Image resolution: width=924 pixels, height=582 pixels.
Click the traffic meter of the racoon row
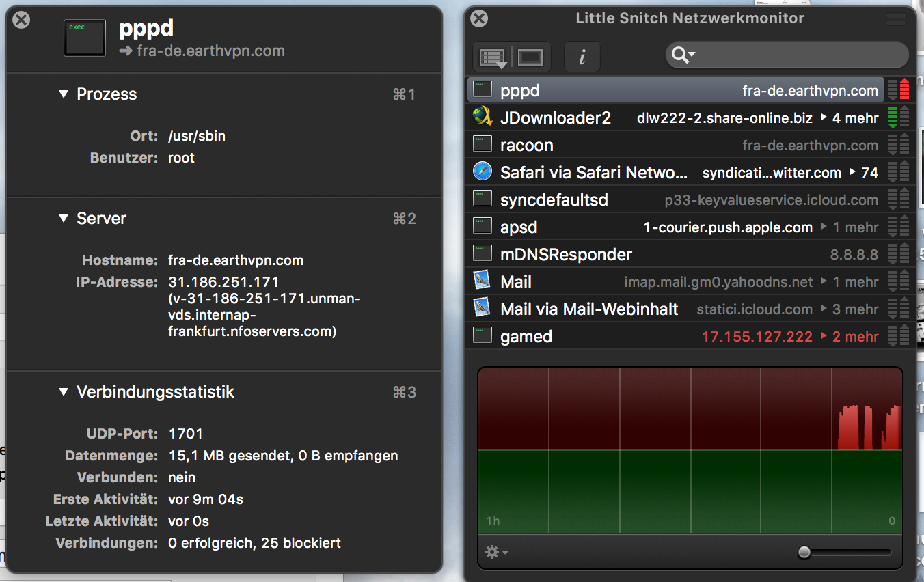click(899, 144)
